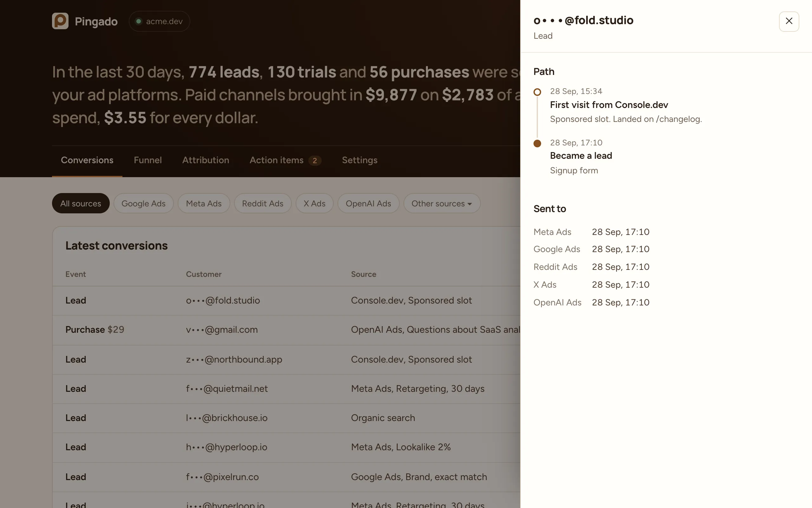Click the filled Became a lead timeline marker
This screenshot has width=812, height=508.
[x=537, y=144]
